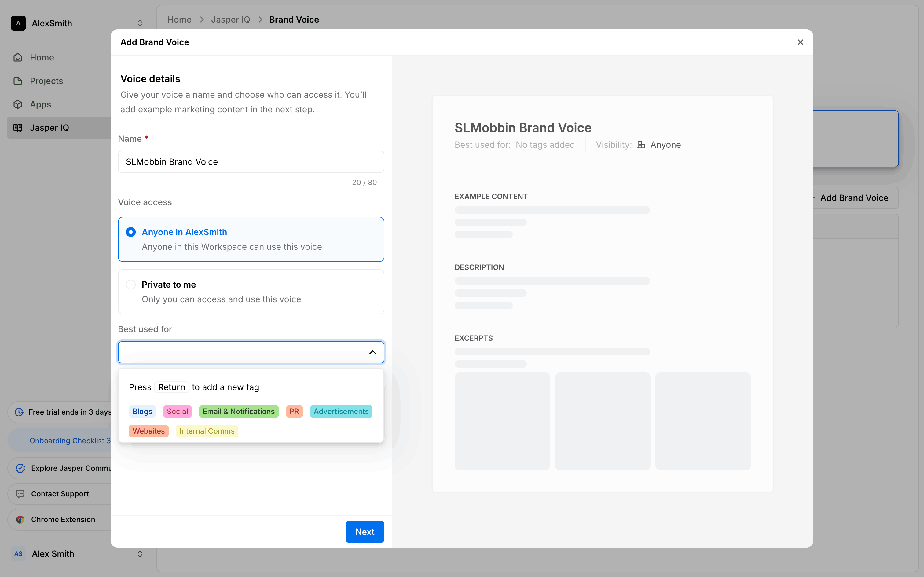Image resolution: width=924 pixels, height=577 pixels.
Task: Expand the AlexSmith workspace switcher
Action: (140, 23)
